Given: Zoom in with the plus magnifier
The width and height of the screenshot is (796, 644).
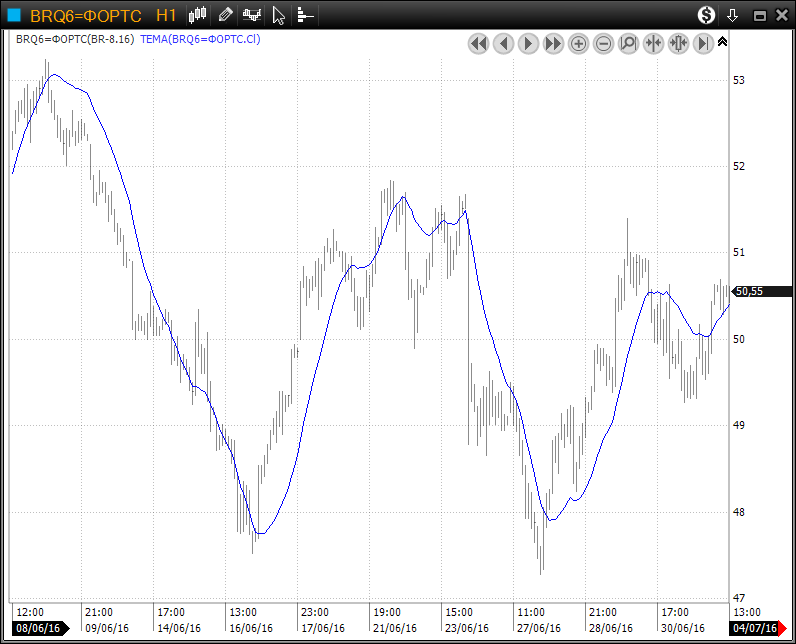Looking at the screenshot, I should pos(579,43).
